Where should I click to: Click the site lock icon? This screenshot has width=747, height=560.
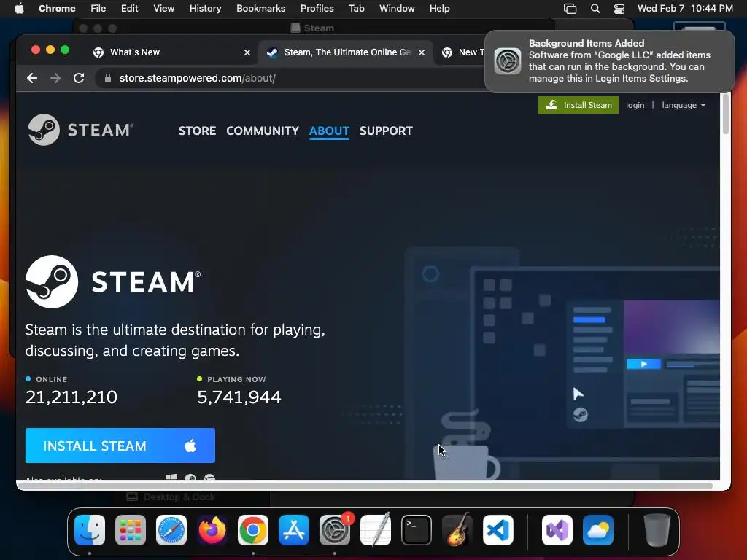[x=108, y=78]
